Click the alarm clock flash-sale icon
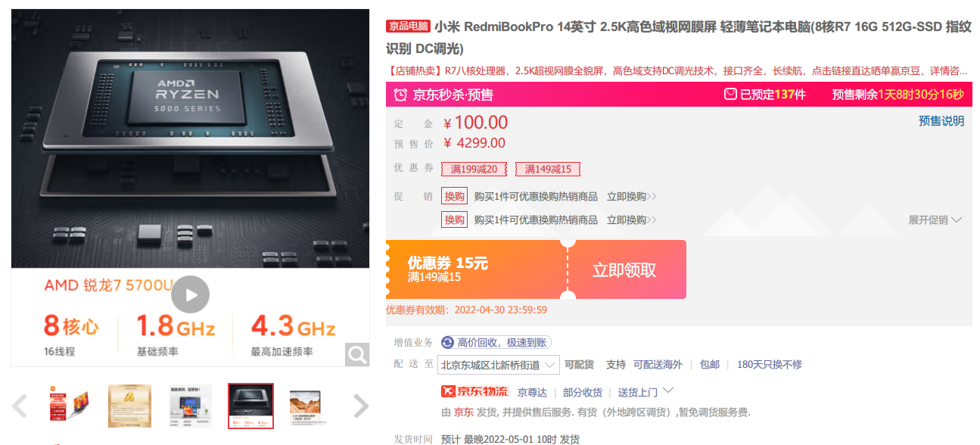Image resolution: width=980 pixels, height=445 pixels. (x=400, y=95)
